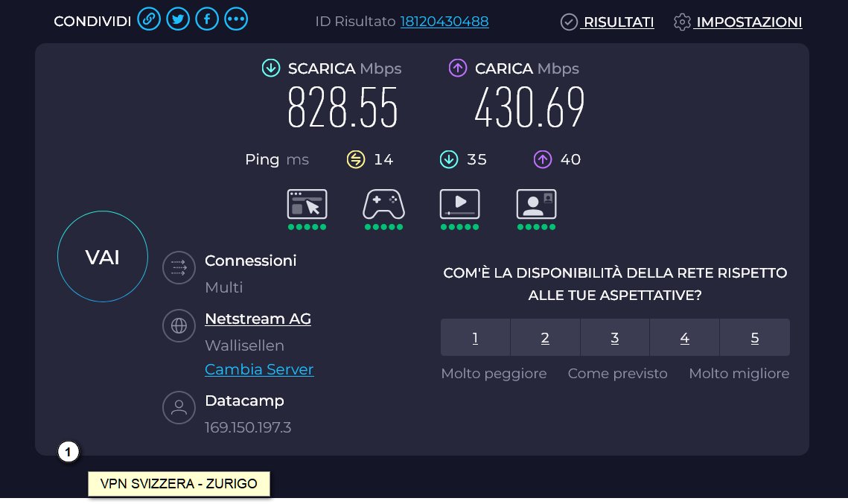Click Cambia Server link
The height and width of the screenshot is (504, 848).
[x=259, y=369]
